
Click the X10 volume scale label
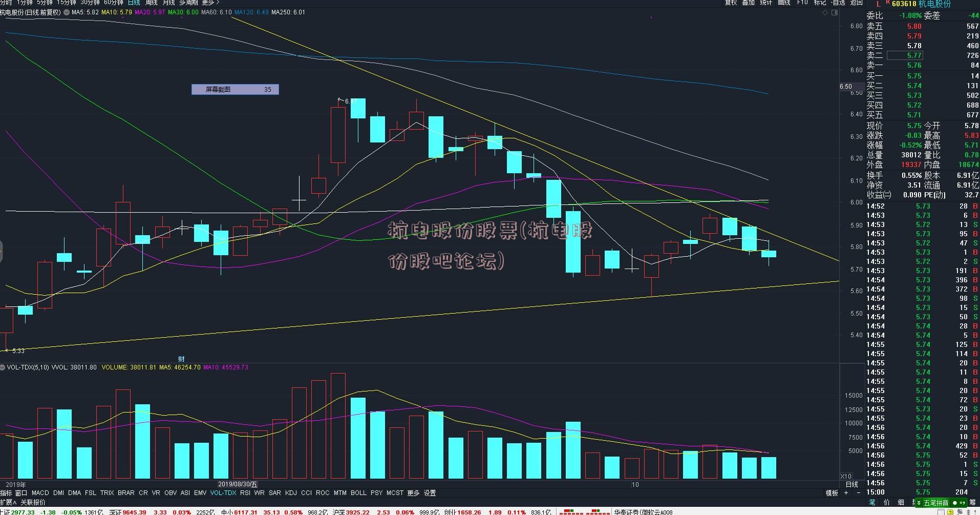846,477
